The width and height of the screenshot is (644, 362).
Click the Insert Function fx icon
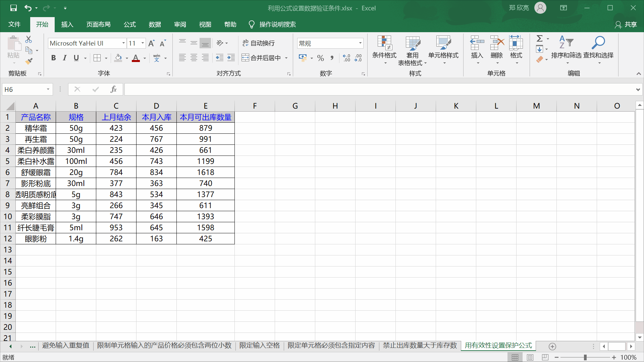coord(113,89)
